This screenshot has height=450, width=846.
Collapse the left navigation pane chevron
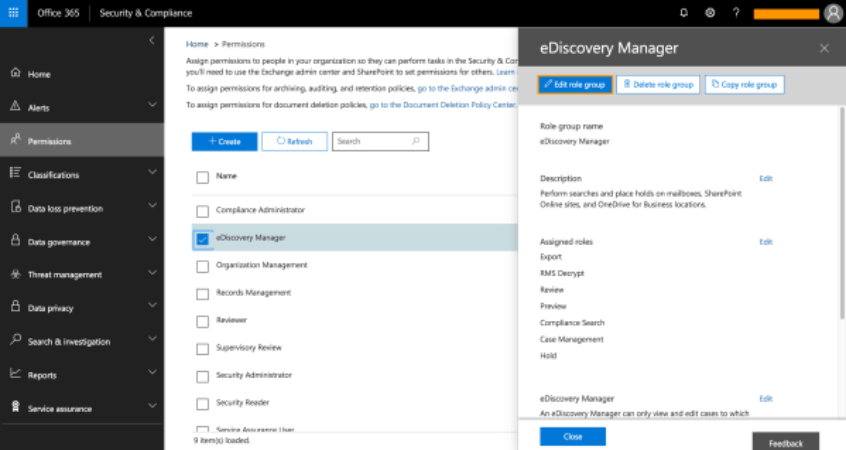point(151,41)
